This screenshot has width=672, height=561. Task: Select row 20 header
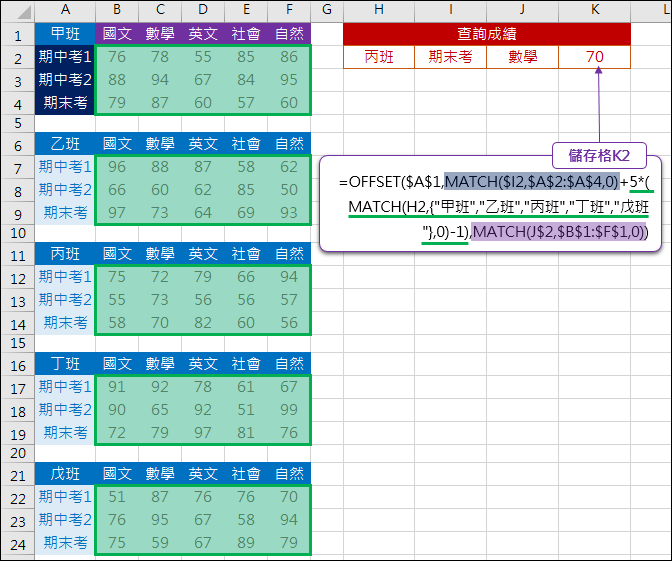pos(18,453)
